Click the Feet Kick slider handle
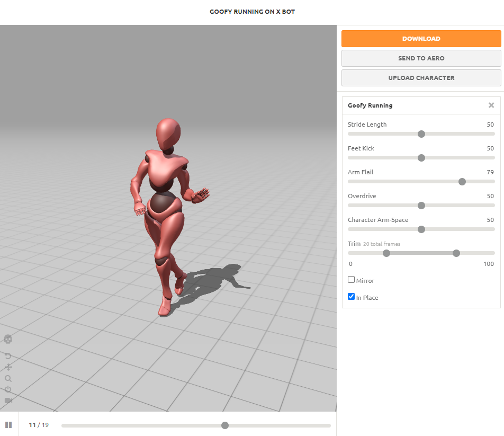This screenshot has height=436, width=504. (x=421, y=157)
